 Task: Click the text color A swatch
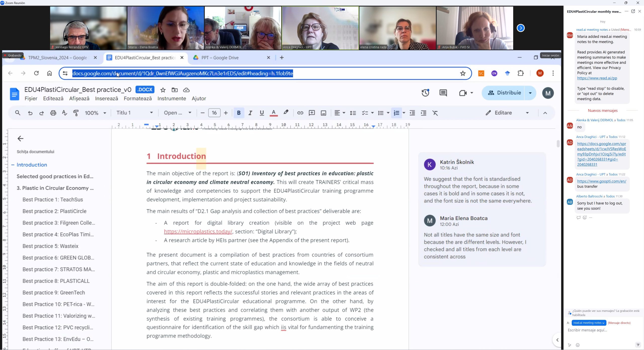point(273,113)
